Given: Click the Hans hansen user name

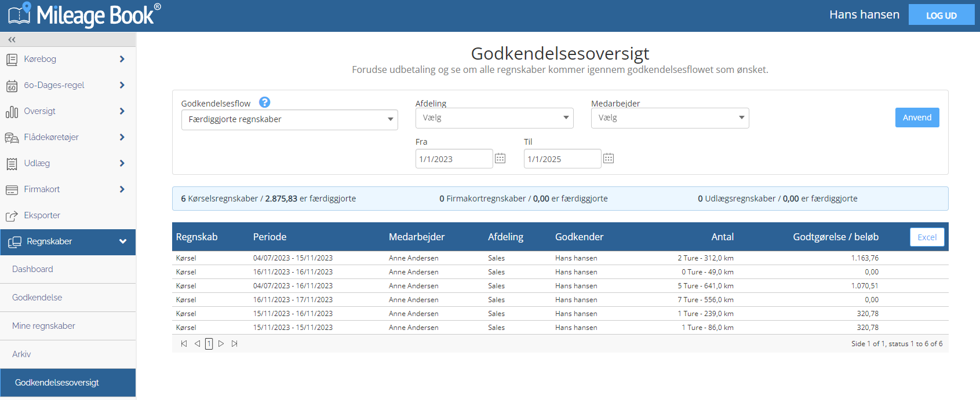Looking at the screenshot, I should coord(864,14).
